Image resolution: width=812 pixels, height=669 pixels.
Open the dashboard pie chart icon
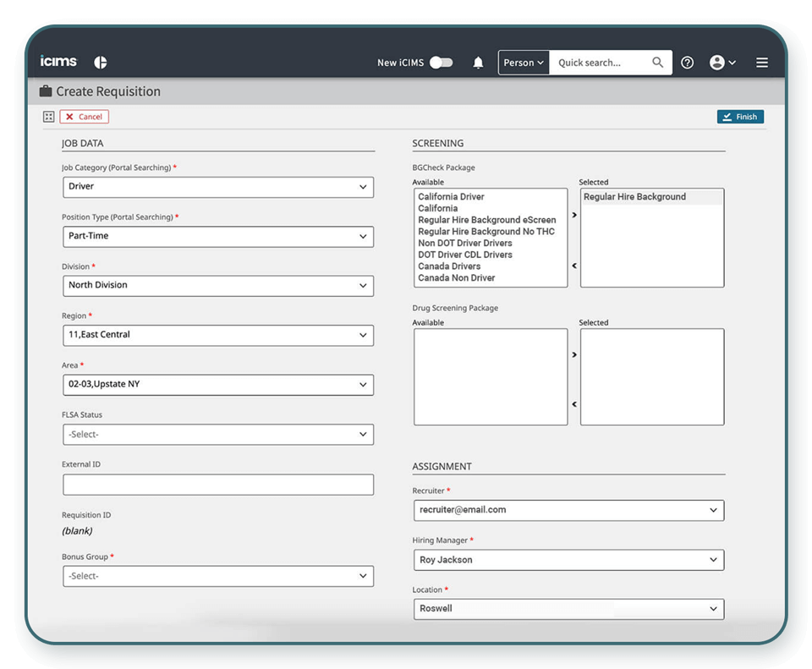click(101, 63)
